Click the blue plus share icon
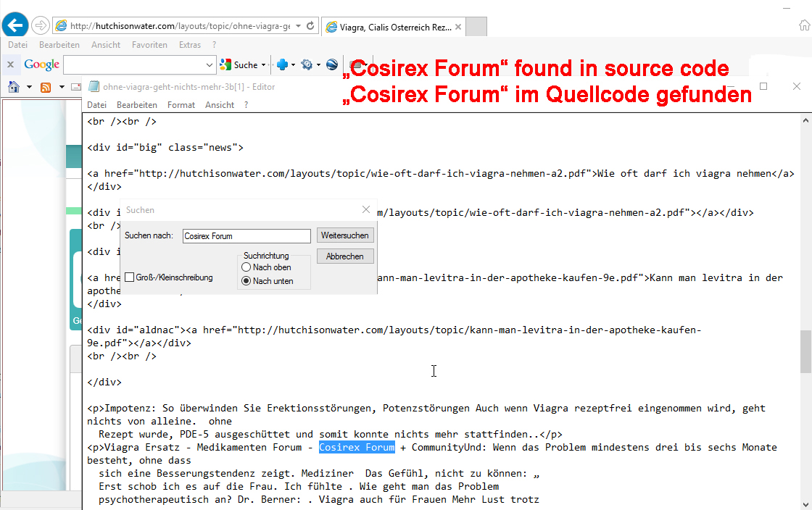812x510 pixels. (282, 64)
